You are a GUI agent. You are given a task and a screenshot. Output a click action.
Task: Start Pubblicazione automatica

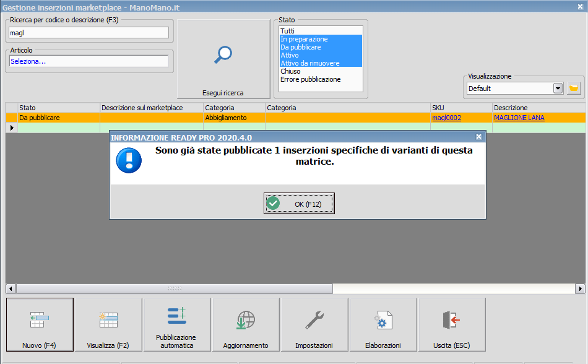point(177,324)
